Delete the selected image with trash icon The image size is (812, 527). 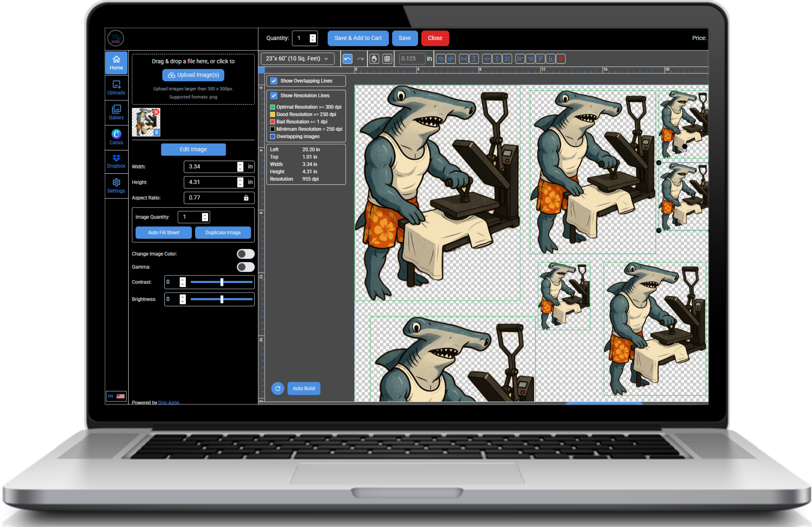pyautogui.click(x=561, y=59)
